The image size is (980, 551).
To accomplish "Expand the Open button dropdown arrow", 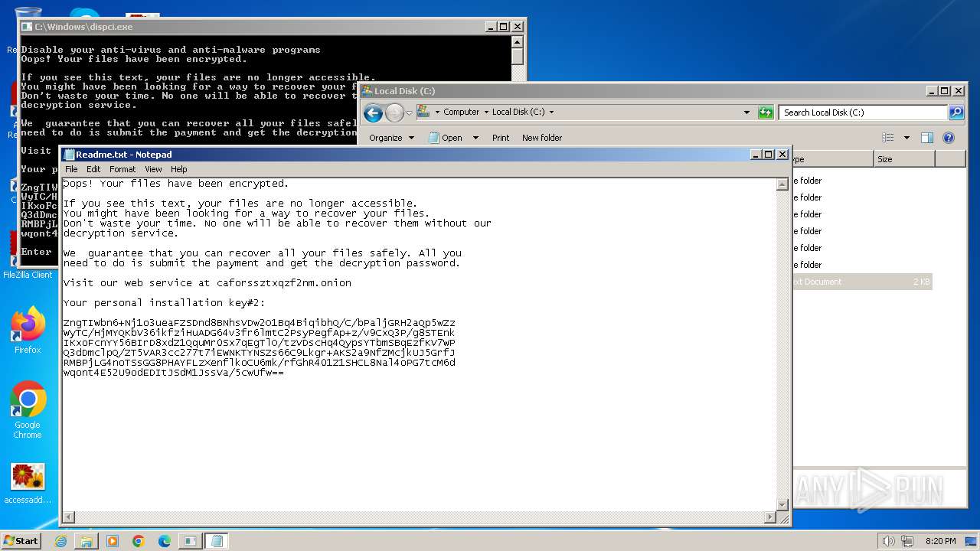I will tap(475, 138).
